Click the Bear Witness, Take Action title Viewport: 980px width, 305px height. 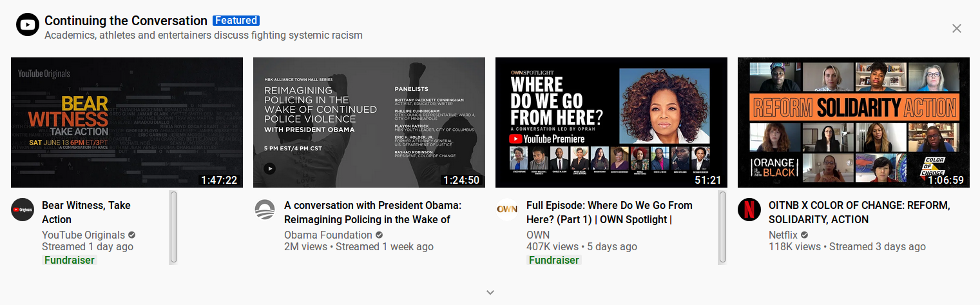86,212
